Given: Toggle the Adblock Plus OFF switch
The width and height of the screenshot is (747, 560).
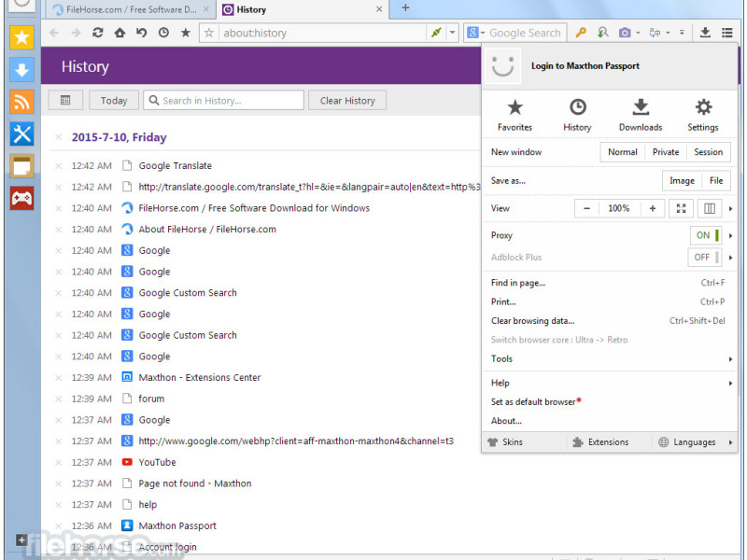Looking at the screenshot, I should pos(705,258).
